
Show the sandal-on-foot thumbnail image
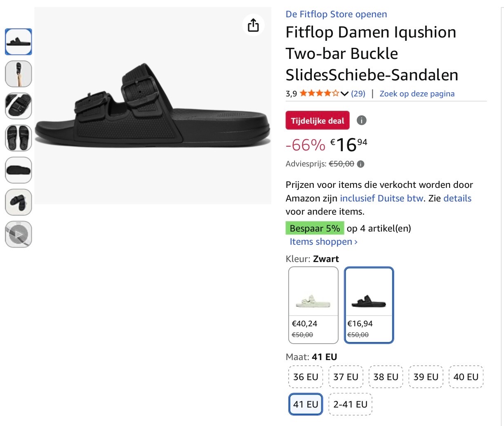tap(19, 74)
